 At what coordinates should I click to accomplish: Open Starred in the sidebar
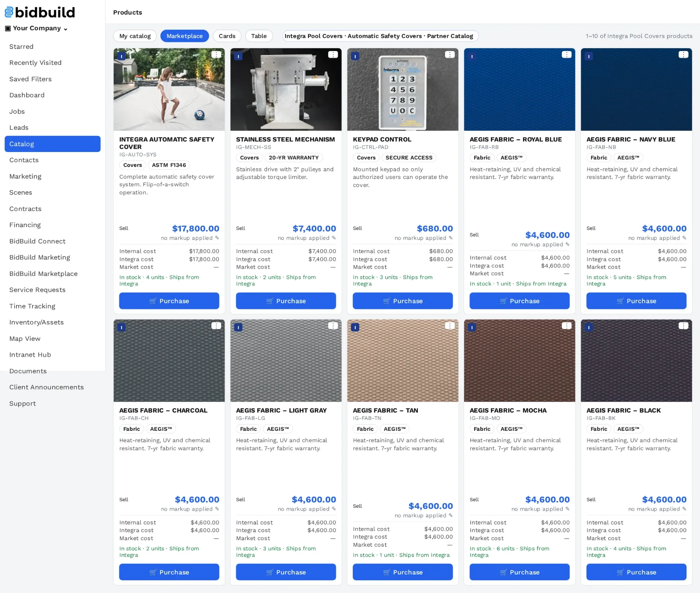point(52,46)
